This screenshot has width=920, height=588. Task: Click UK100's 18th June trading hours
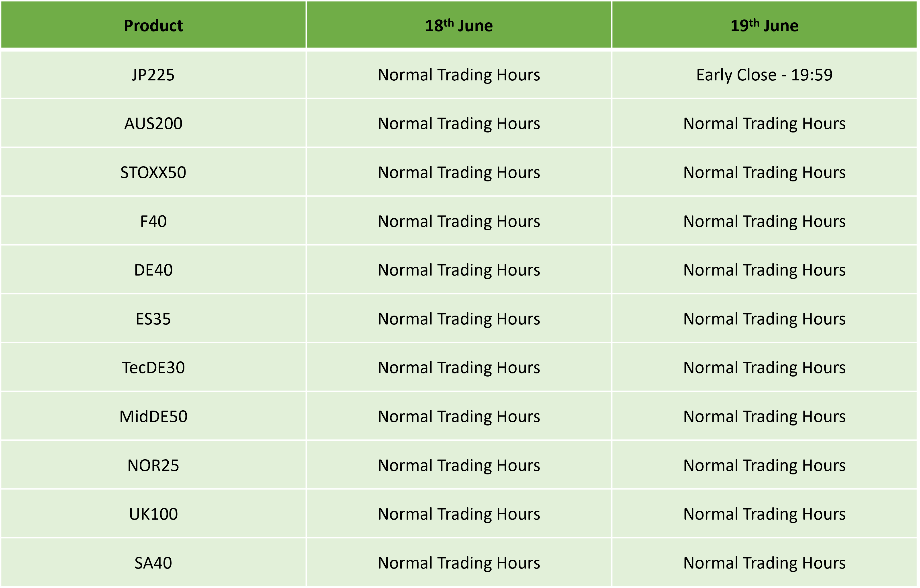coord(459,514)
